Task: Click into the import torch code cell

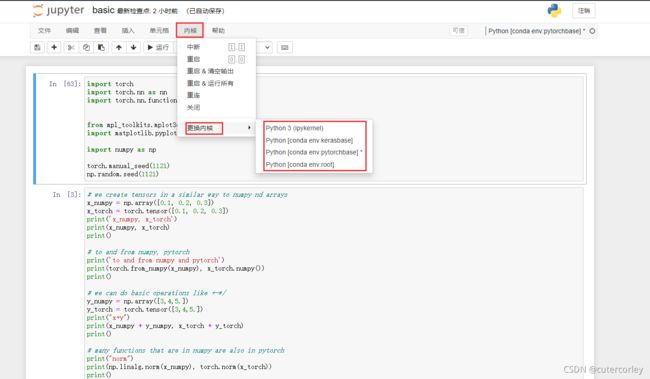Action: tap(334, 129)
